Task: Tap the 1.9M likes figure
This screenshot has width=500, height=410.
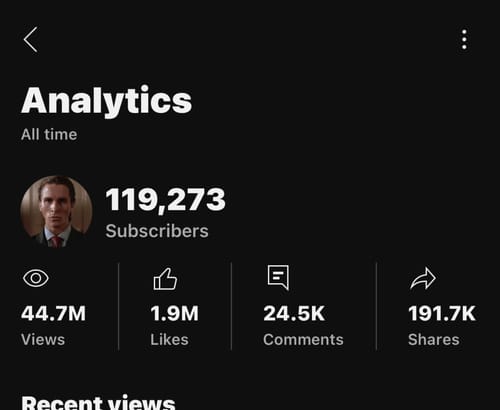Action: pyautogui.click(x=174, y=313)
